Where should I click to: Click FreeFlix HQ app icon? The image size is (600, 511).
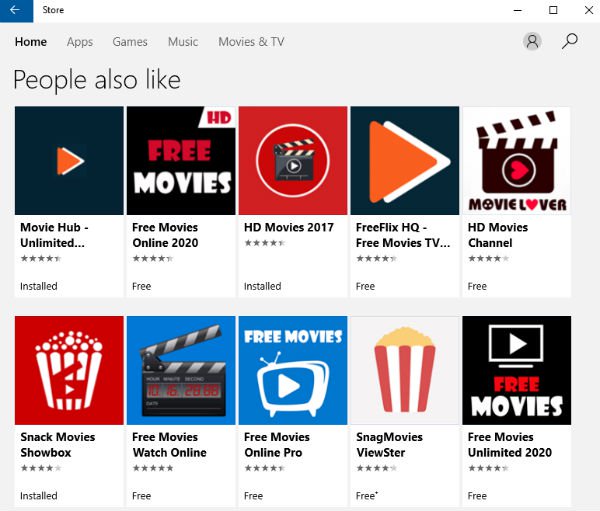coord(405,161)
